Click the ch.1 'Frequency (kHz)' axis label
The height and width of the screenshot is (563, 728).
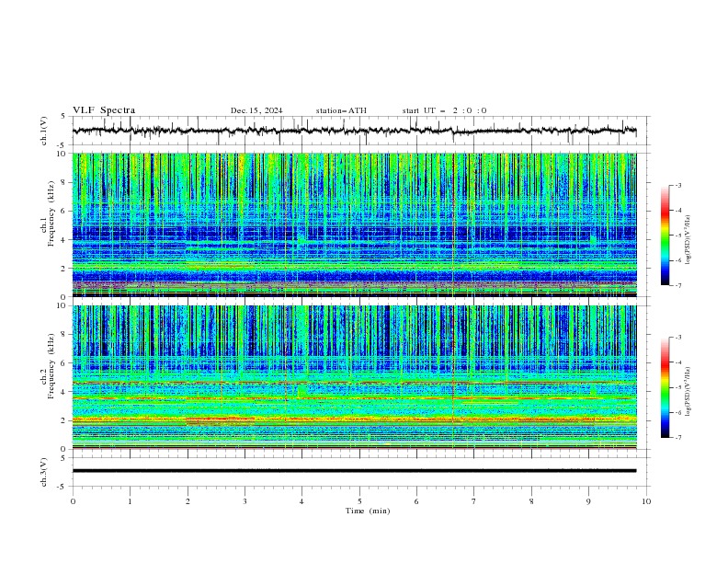tap(51, 212)
